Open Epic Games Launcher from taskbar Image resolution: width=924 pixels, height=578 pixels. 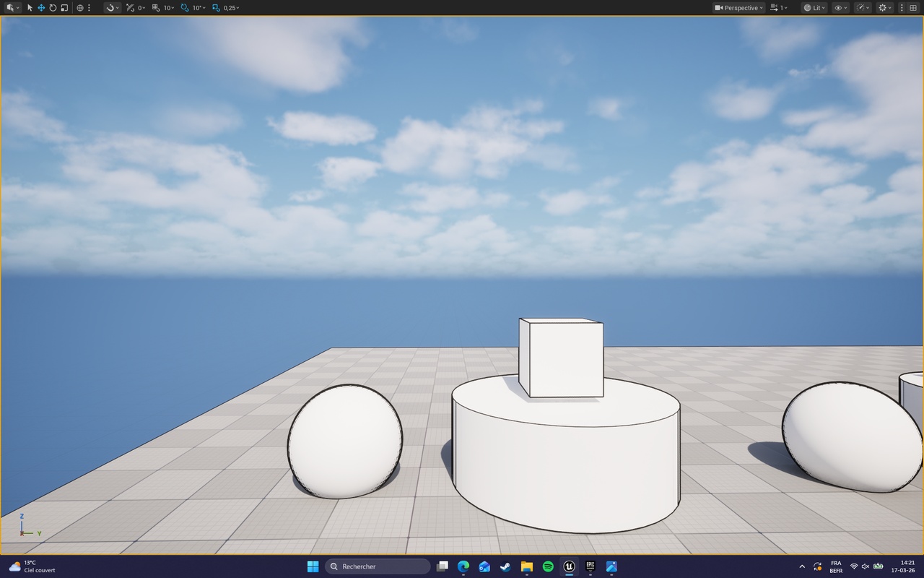pos(590,566)
